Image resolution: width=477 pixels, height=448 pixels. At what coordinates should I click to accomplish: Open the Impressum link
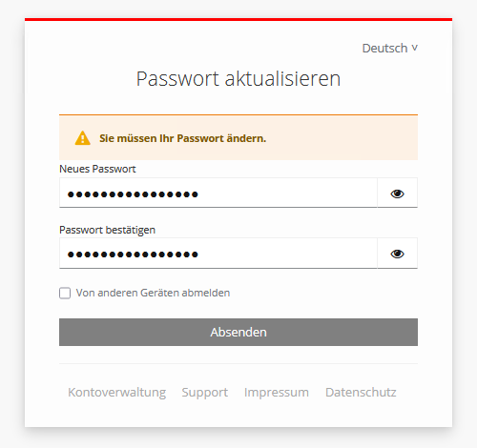click(x=277, y=393)
